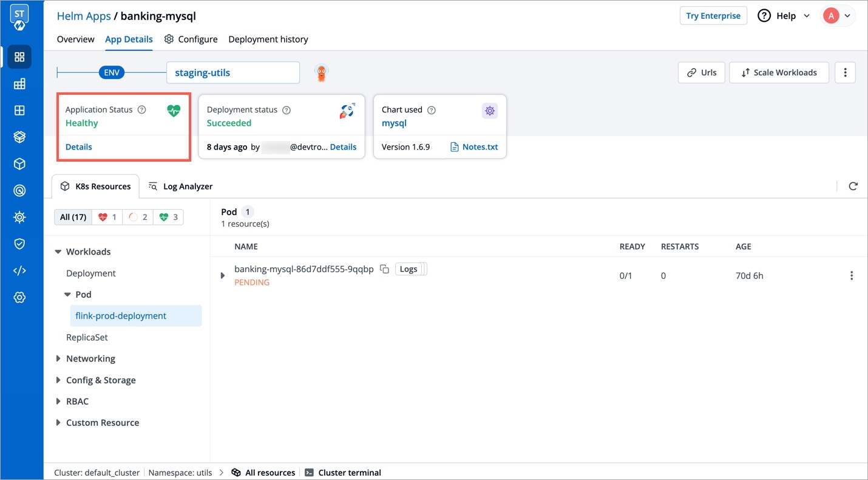Image resolution: width=868 pixels, height=480 pixels.
Task: Open the pod row three-dot menu
Action: click(x=851, y=276)
